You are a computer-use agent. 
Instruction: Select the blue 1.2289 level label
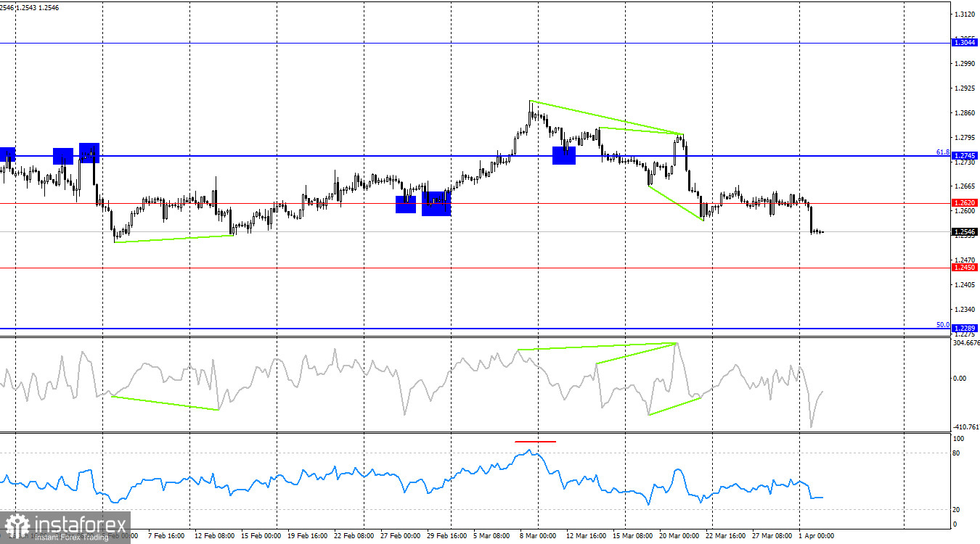coord(964,329)
